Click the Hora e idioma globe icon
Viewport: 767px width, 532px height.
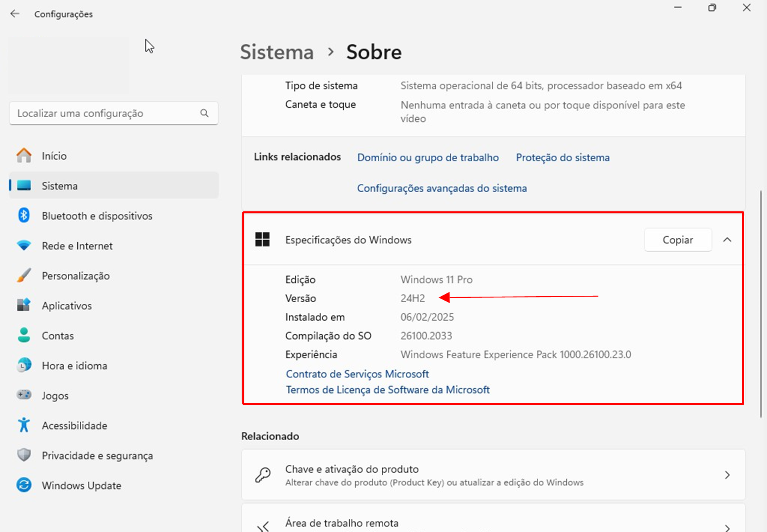24,365
